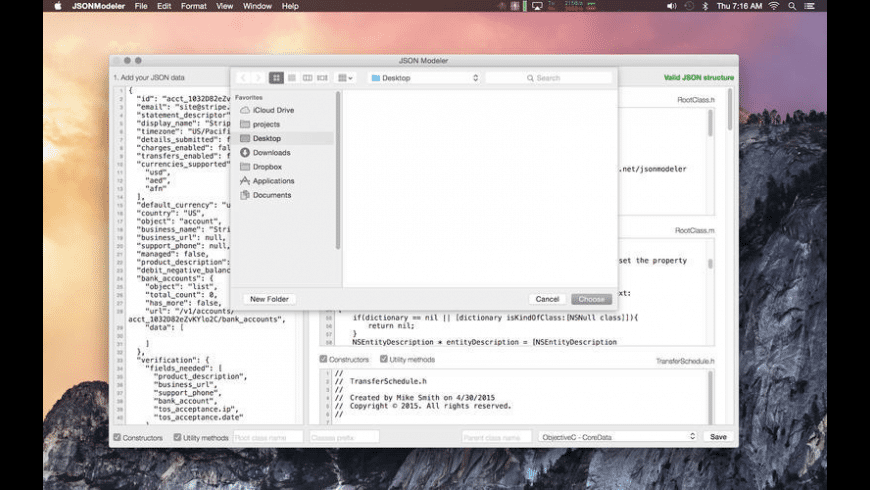This screenshot has height=490, width=870.
Task: Toggle Utility methods checkbox above TransferSchedule.h
Action: coord(383,359)
